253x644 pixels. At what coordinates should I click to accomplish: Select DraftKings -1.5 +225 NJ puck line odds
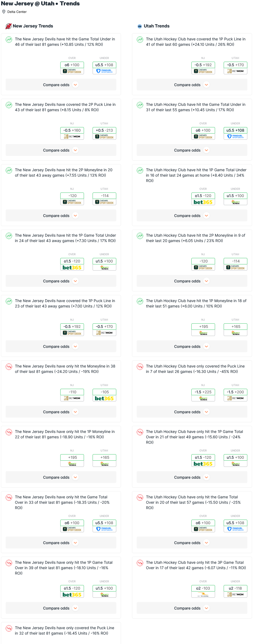(x=203, y=395)
